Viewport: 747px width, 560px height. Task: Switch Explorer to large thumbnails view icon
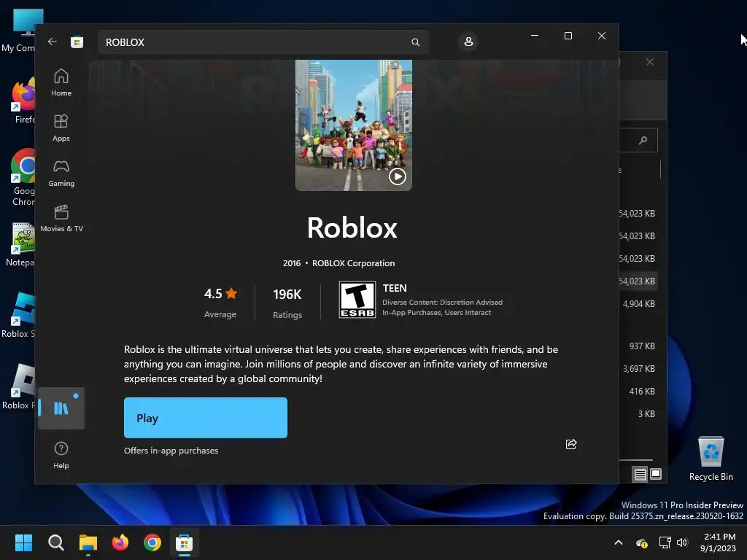coord(656,474)
